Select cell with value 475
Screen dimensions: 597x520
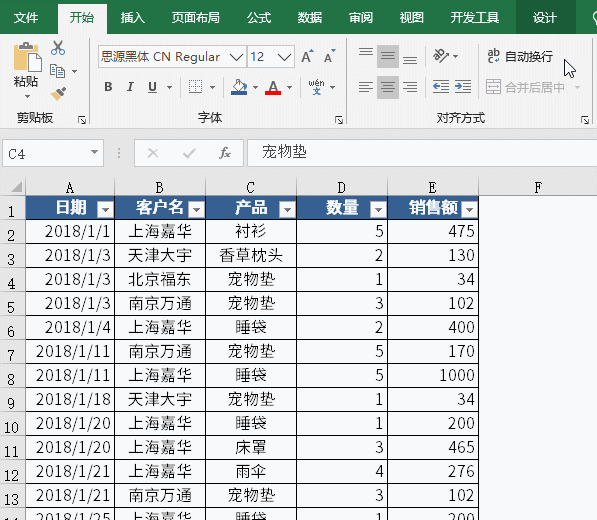point(433,231)
